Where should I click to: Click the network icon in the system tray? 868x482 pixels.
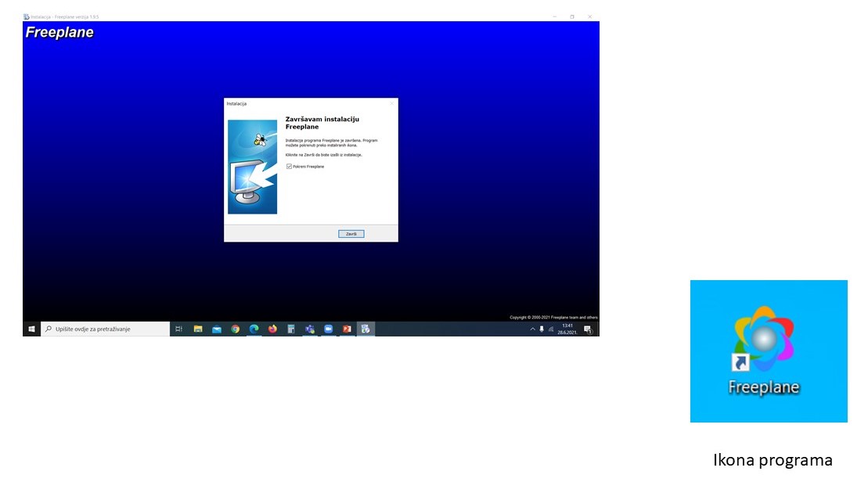click(x=551, y=329)
